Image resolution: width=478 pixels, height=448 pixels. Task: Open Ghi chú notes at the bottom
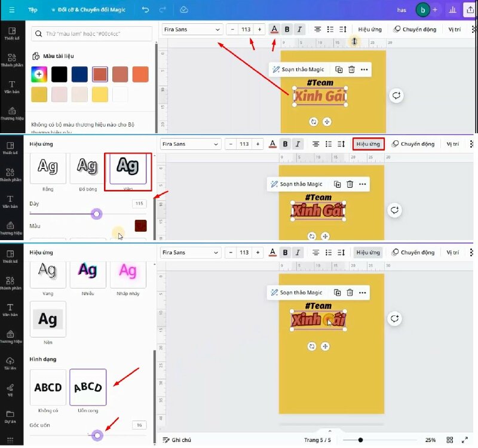pos(177,440)
